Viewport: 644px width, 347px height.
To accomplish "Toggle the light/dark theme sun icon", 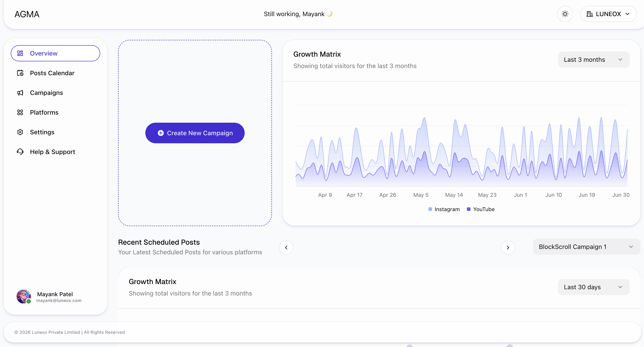I will tap(565, 14).
